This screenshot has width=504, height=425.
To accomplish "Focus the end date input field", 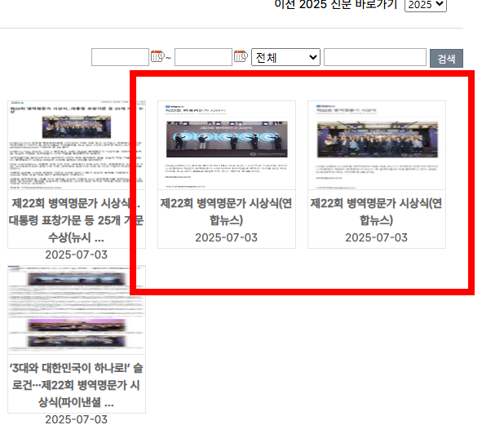I will click(x=203, y=57).
